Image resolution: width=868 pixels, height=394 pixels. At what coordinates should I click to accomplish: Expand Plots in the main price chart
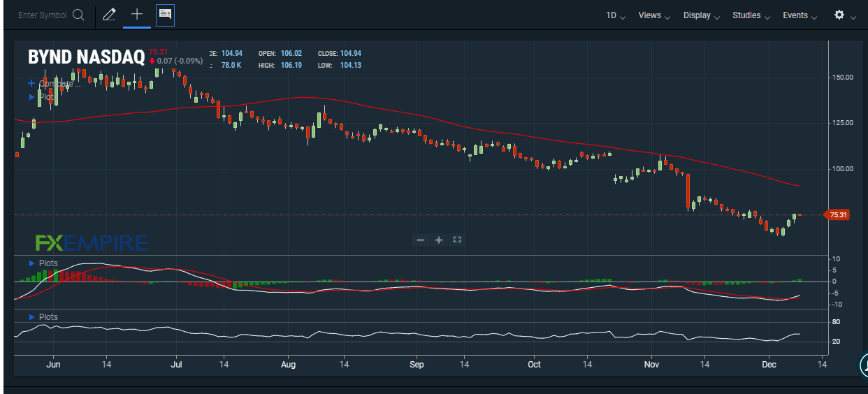[x=41, y=97]
